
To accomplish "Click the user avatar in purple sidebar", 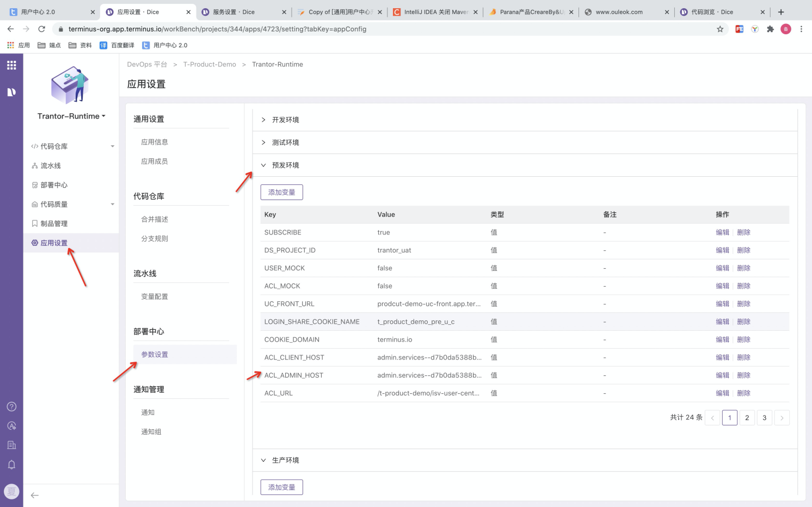I will [x=11, y=491].
